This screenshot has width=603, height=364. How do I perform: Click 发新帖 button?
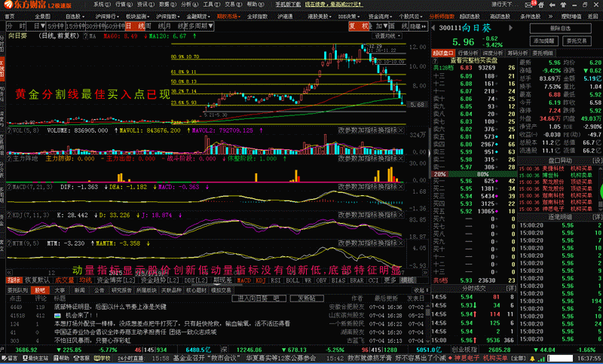[x=307, y=298]
